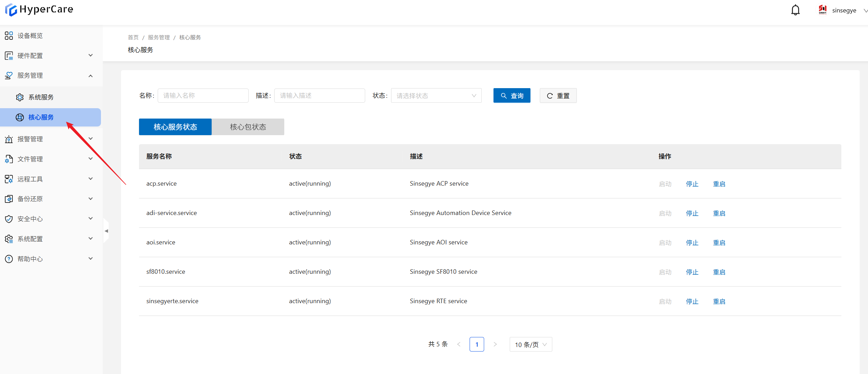
Task: Restart sinsegyerte.service via 重启 link
Action: point(719,301)
